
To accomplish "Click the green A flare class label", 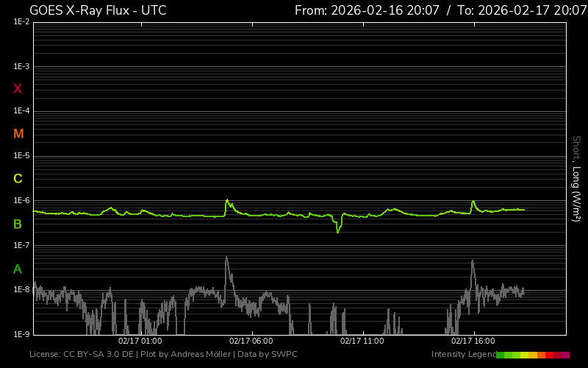I will tap(18, 269).
